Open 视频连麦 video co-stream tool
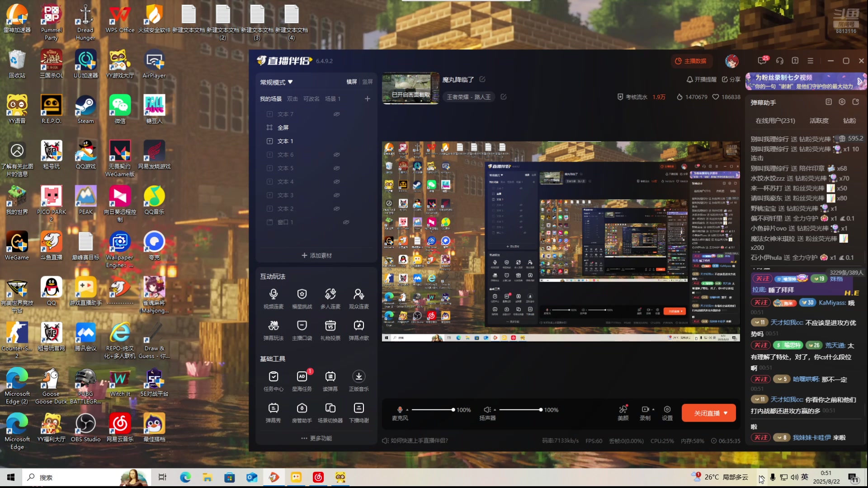This screenshot has width=868, height=488. click(x=274, y=299)
